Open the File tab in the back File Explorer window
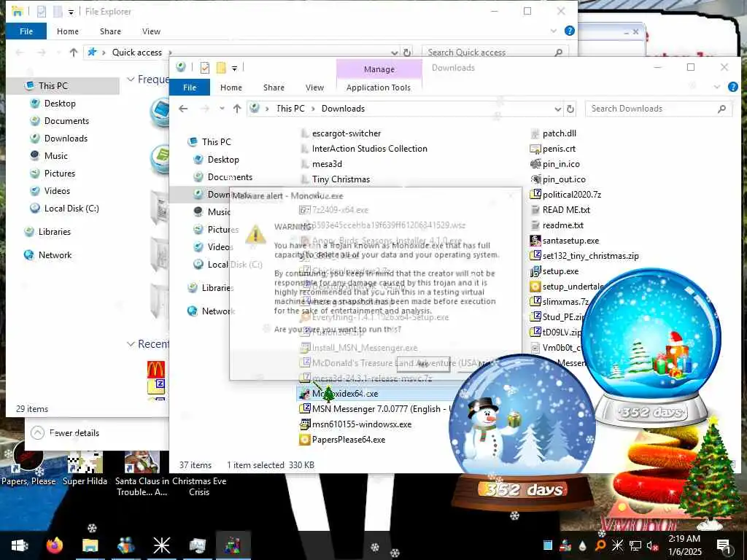The width and height of the screenshot is (747, 560). click(26, 31)
